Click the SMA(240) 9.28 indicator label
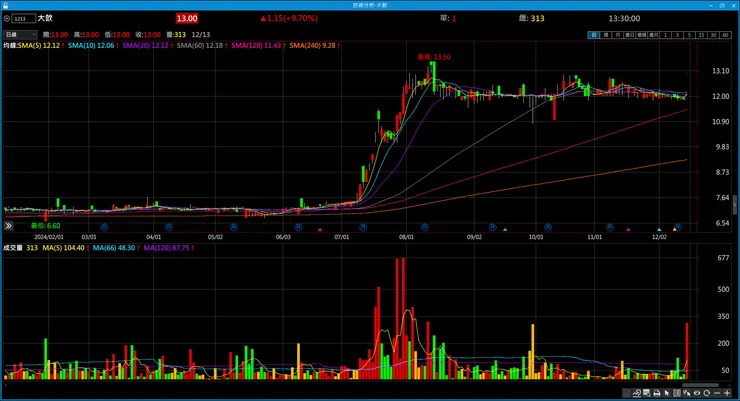Viewport: 740px width, 401px height. pyautogui.click(x=312, y=45)
